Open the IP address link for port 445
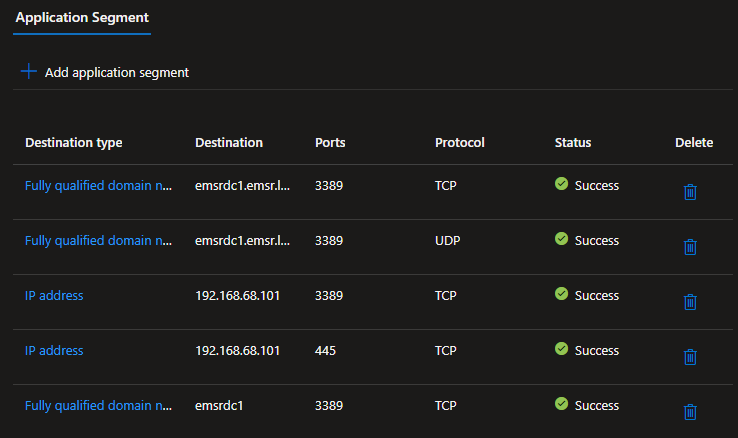 click(x=54, y=350)
